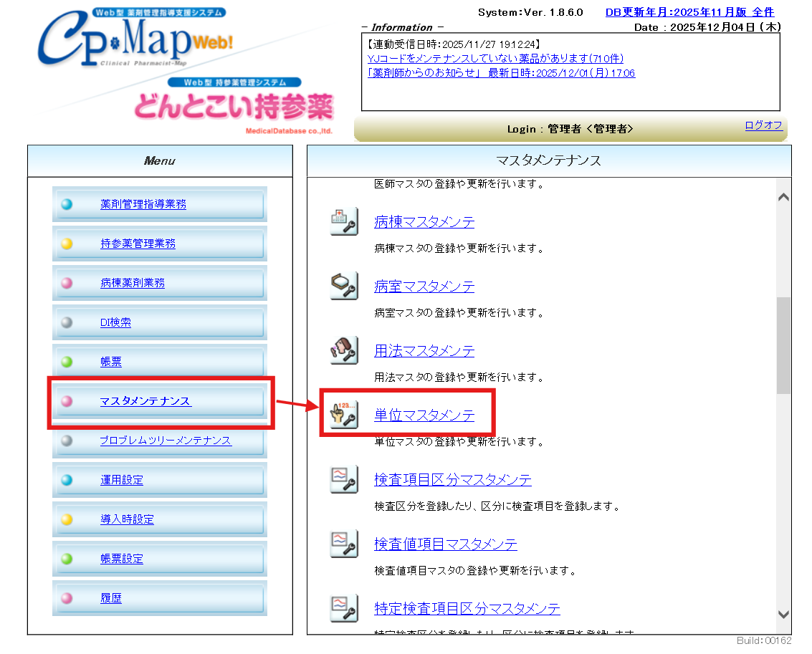Open 薬剤管理指導業務 from the menu

pyautogui.click(x=143, y=204)
